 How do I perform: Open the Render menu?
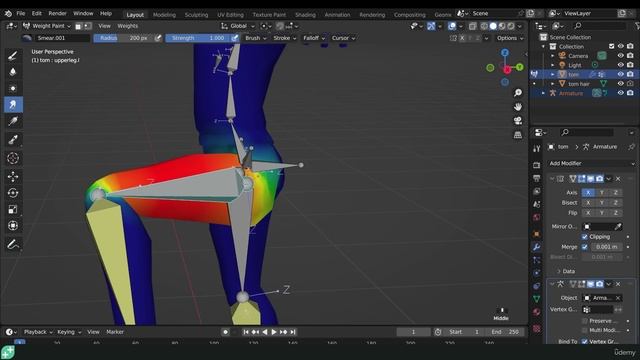tap(57, 13)
